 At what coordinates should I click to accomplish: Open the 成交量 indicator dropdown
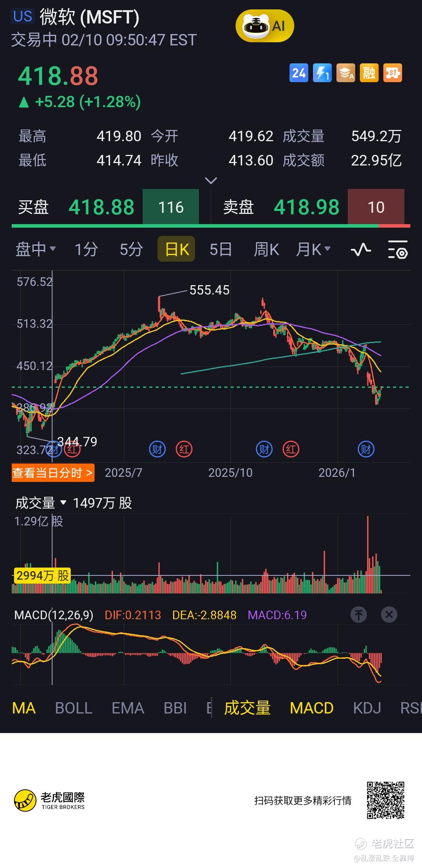tap(41, 503)
